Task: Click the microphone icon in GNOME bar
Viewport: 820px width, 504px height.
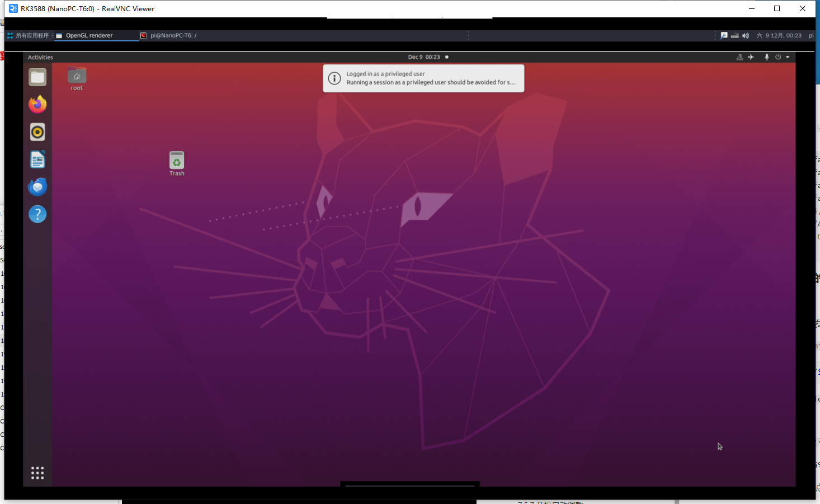Action: 767,57
